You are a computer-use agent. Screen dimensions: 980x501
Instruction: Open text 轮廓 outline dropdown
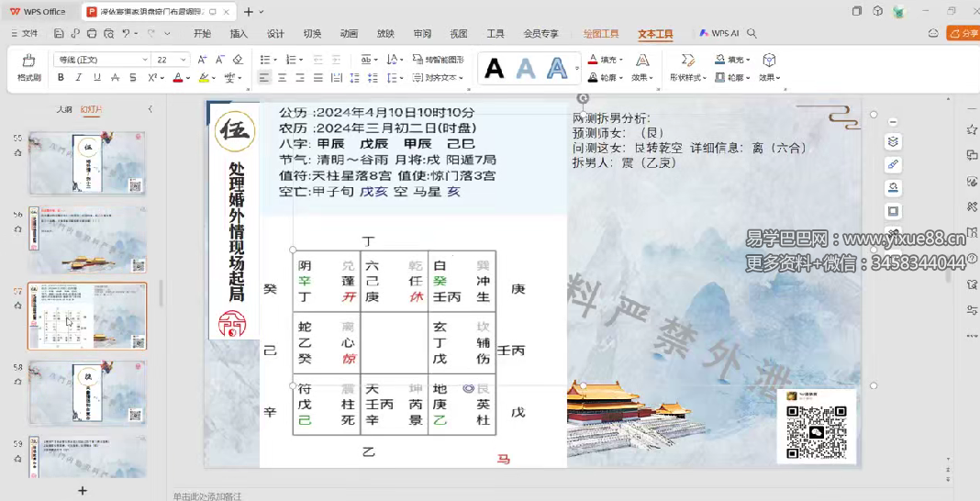pos(605,77)
